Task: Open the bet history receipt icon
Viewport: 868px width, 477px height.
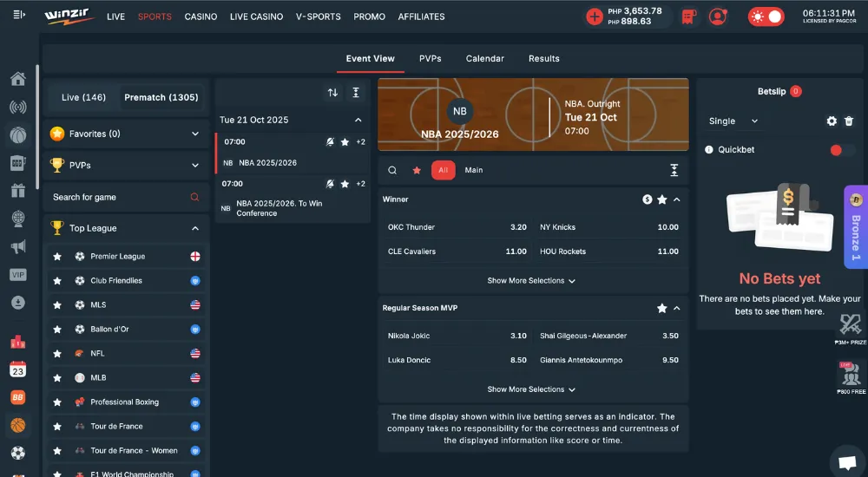Action: (x=688, y=16)
